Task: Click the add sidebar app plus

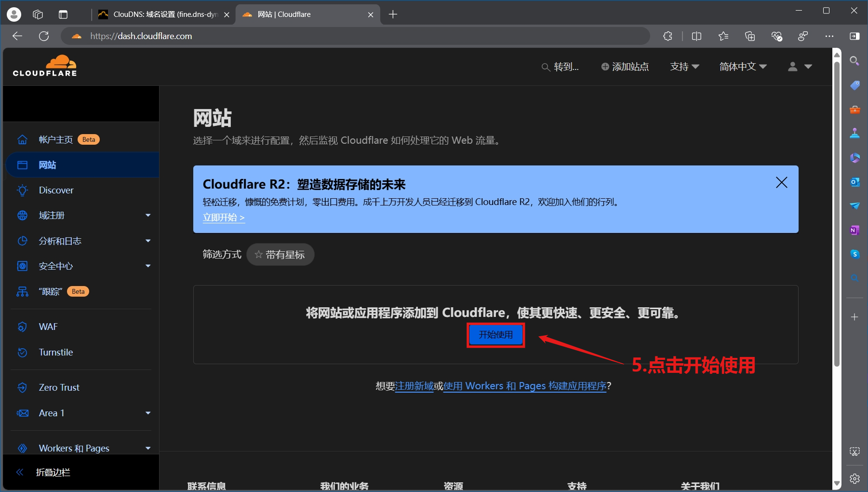Action: pos(855,317)
